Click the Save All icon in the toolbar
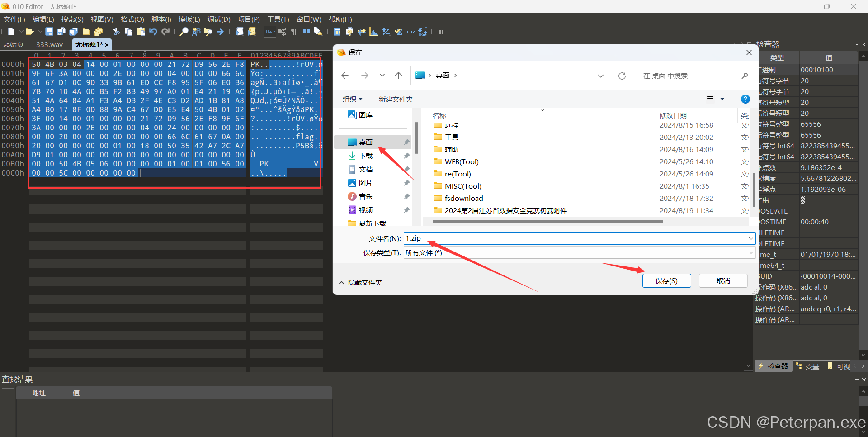The image size is (868, 437). (74, 32)
